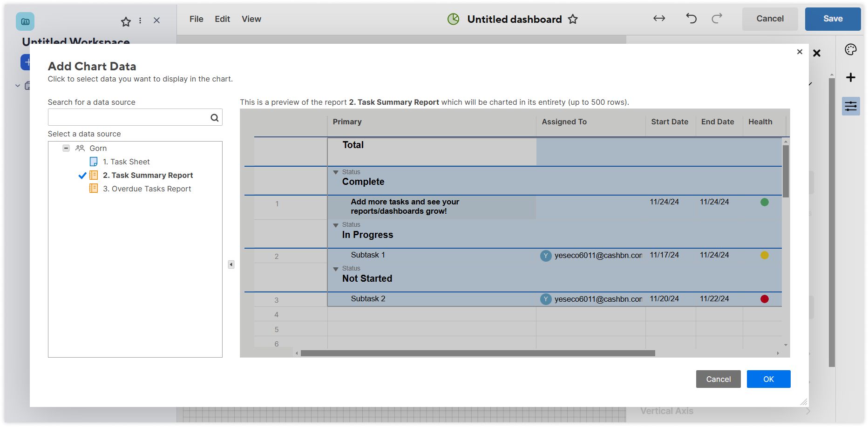
Task: Click the red health dot for Subtask 2
Action: click(765, 299)
